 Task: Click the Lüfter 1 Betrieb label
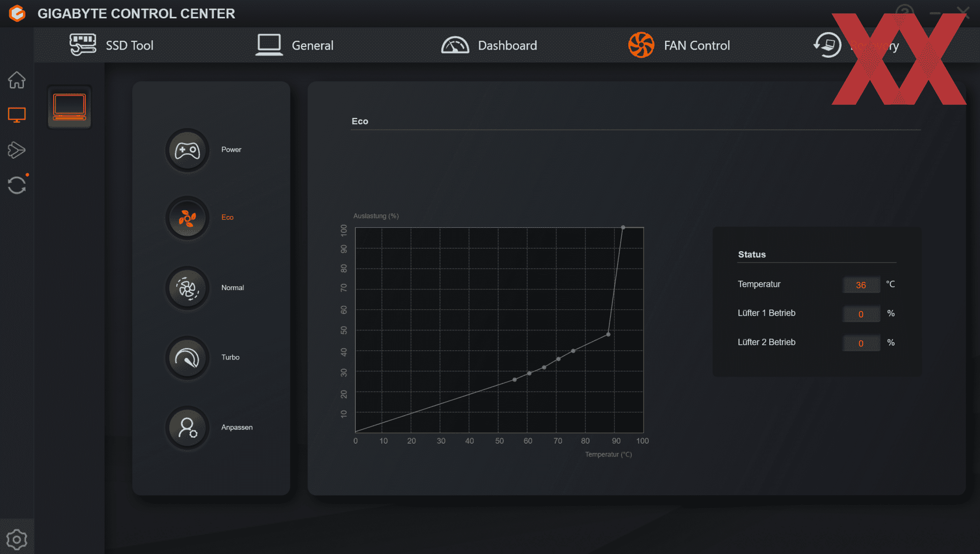[766, 313]
